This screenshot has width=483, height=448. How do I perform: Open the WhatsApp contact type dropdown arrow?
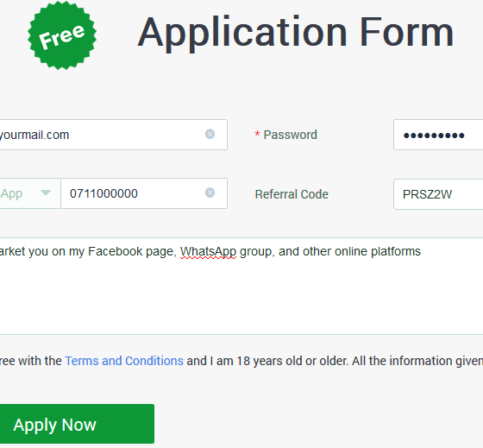pyautogui.click(x=46, y=192)
